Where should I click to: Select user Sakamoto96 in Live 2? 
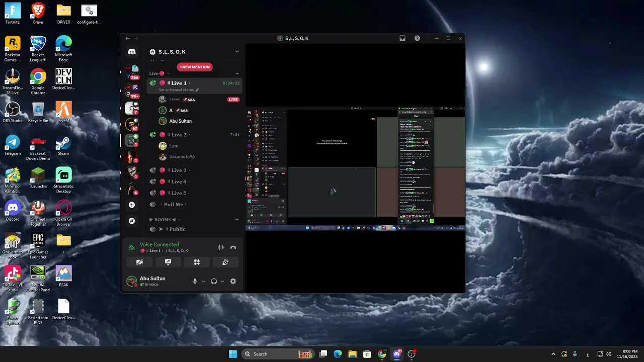point(199,157)
